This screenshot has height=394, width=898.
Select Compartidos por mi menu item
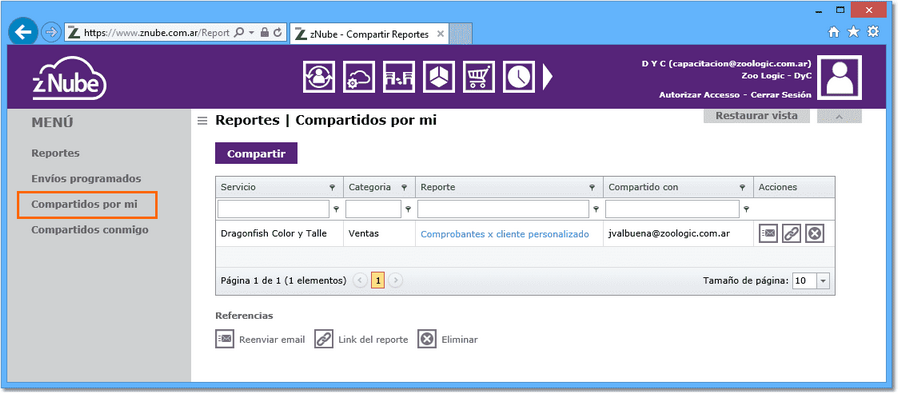tap(87, 204)
